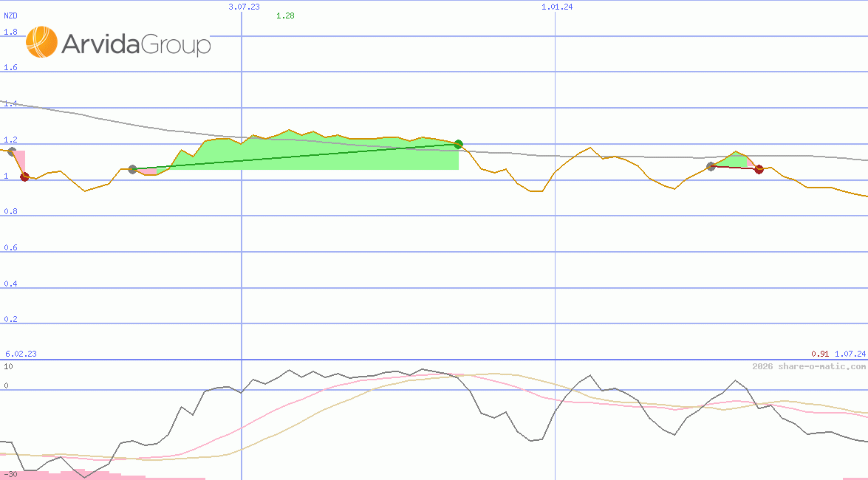
Task: Click the 1.8 price axis label
Action: [x=10, y=32]
